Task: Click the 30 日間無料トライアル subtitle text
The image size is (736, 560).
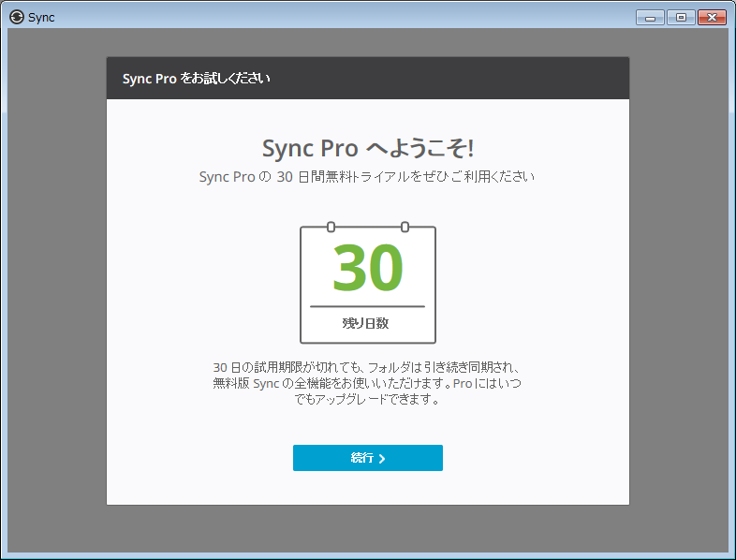Action: [366, 177]
